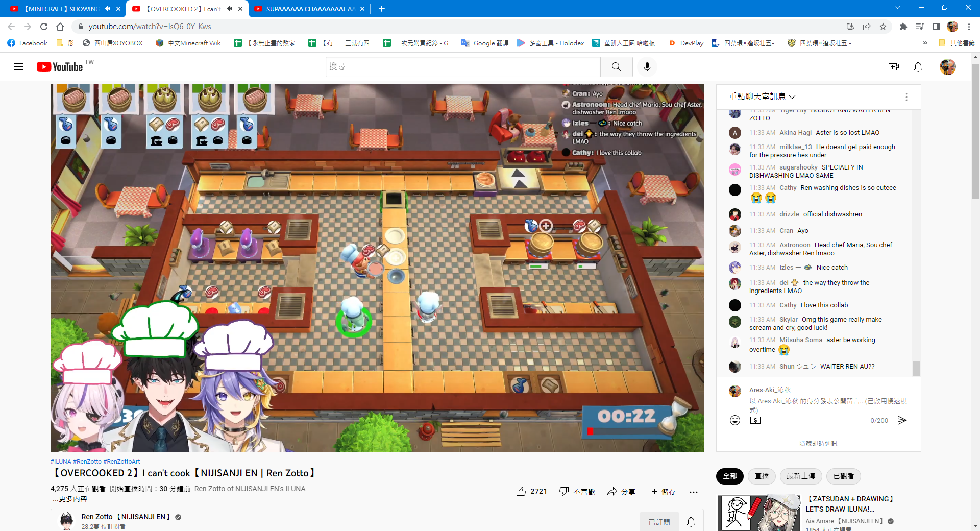Image resolution: width=980 pixels, height=531 pixels.
Task: Hide live chat via 隱藏即時通訊
Action: click(x=818, y=443)
